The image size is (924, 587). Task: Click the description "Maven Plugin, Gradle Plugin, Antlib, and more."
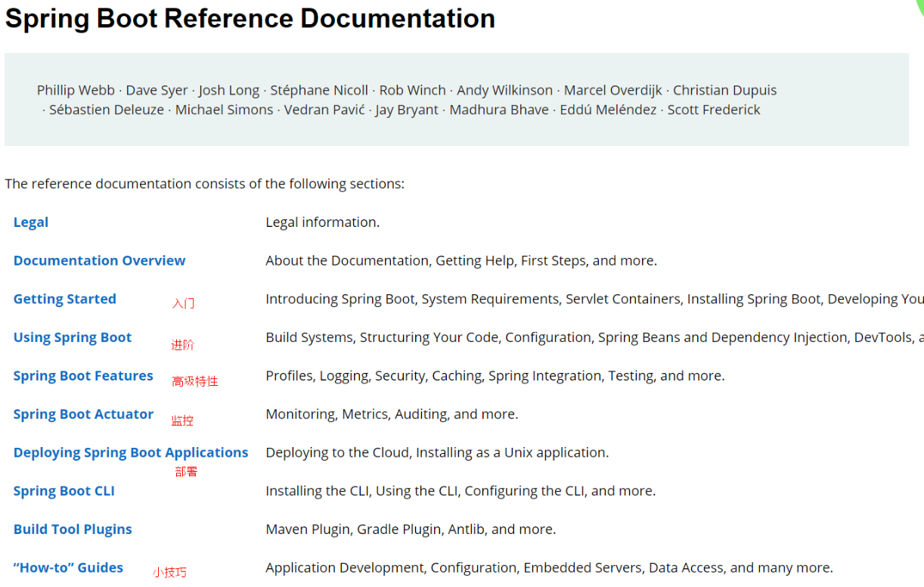coord(411,530)
